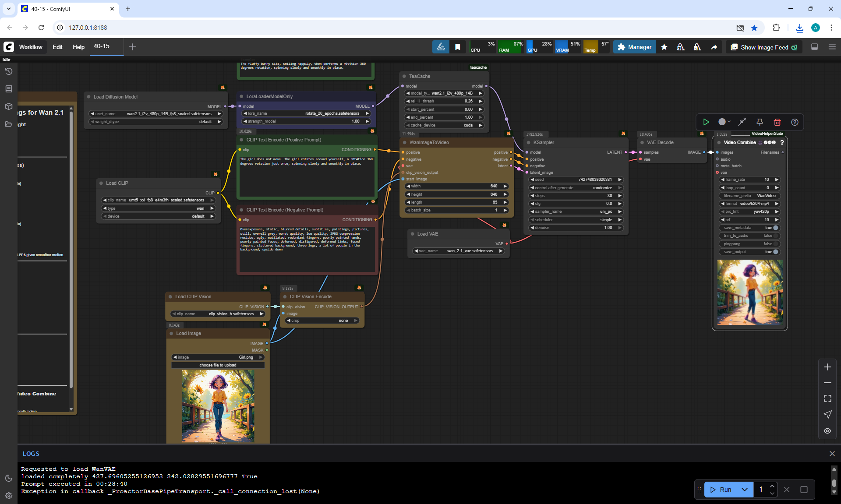
Task: Open queue history in left sidebar
Action: click(8, 71)
